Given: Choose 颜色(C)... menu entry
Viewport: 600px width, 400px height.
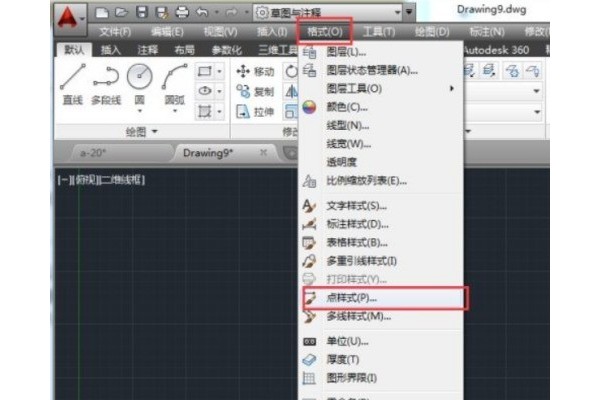Looking at the screenshot, I should (381, 107).
